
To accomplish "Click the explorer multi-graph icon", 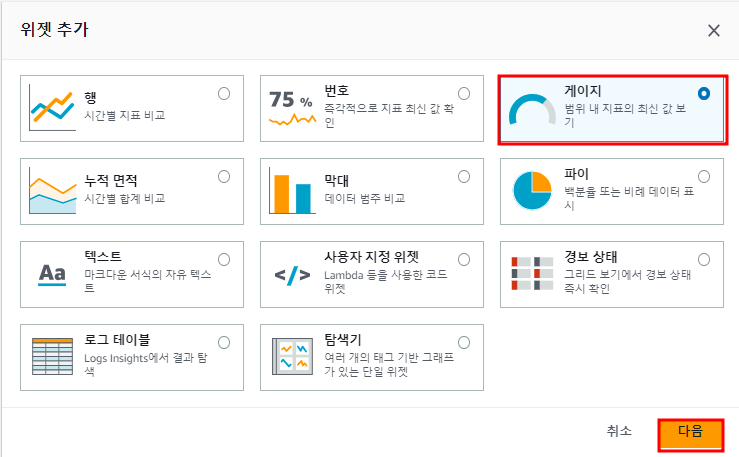I will pyautogui.click(x=292, y=357).
